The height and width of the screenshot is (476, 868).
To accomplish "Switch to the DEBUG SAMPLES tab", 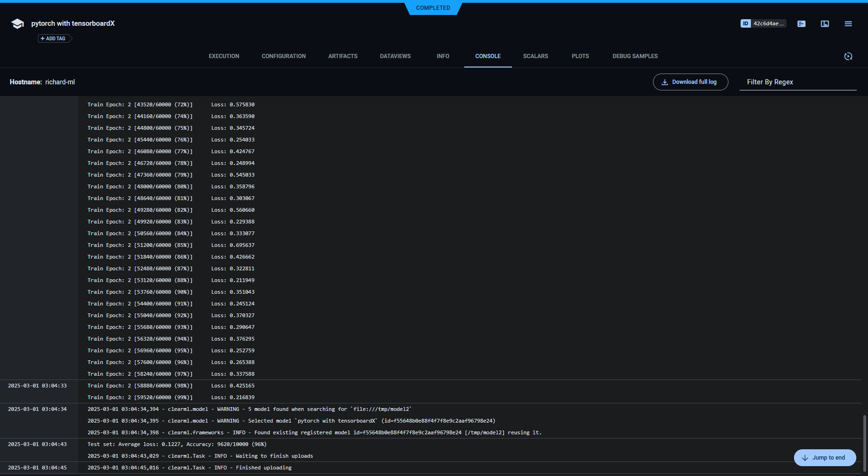I will tap(635, 56).
